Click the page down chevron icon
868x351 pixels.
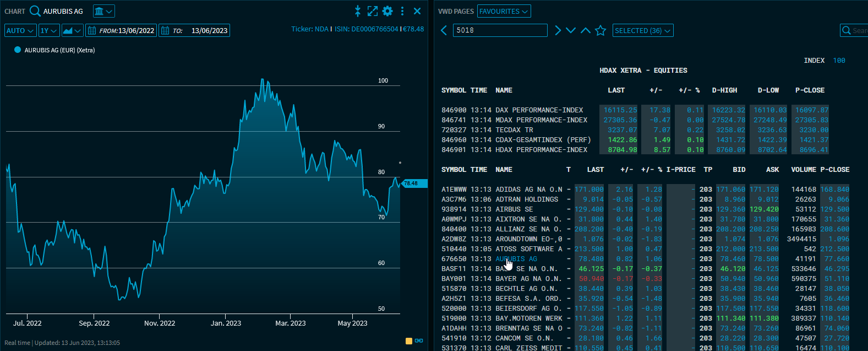pyautogui.click(x=571, y=30)
